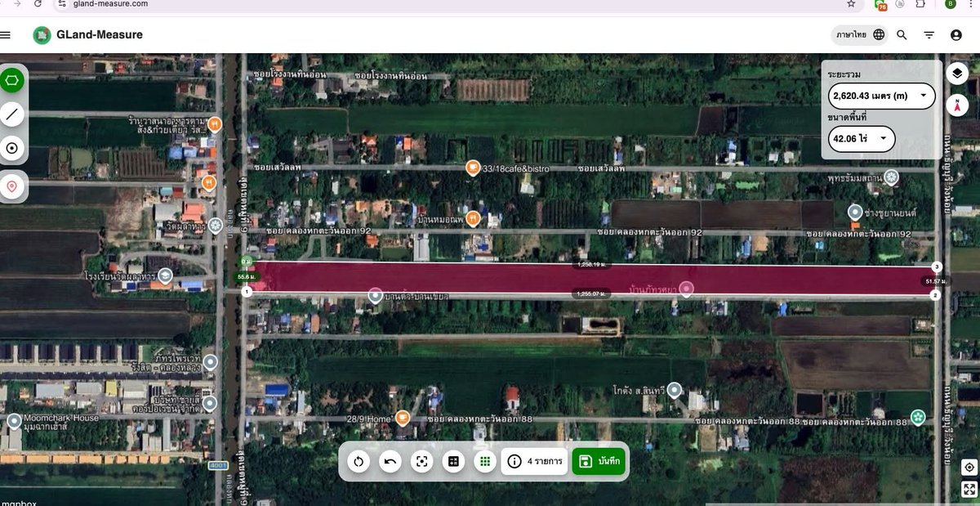Click polygon vertex point 1
Image resolution: width=980 pixels, height=506 pixels.
247,292
